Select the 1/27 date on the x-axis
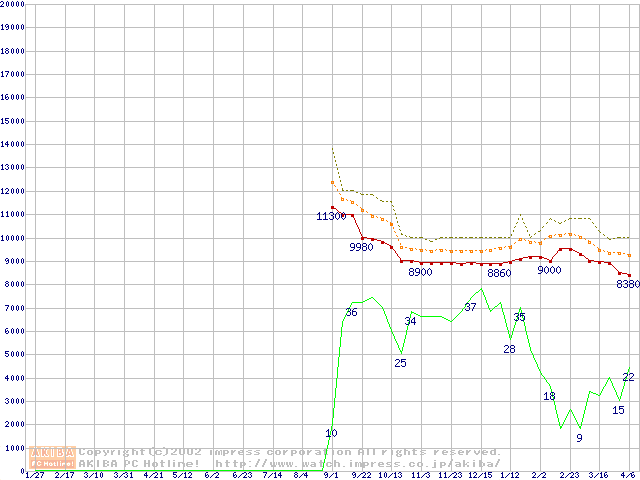 34,476
